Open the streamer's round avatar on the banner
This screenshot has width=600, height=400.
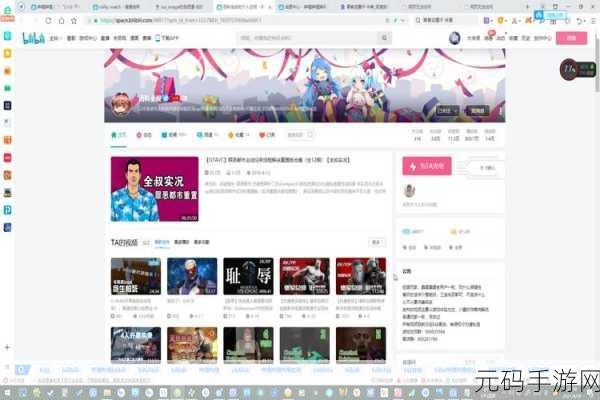tap(122, 103)
